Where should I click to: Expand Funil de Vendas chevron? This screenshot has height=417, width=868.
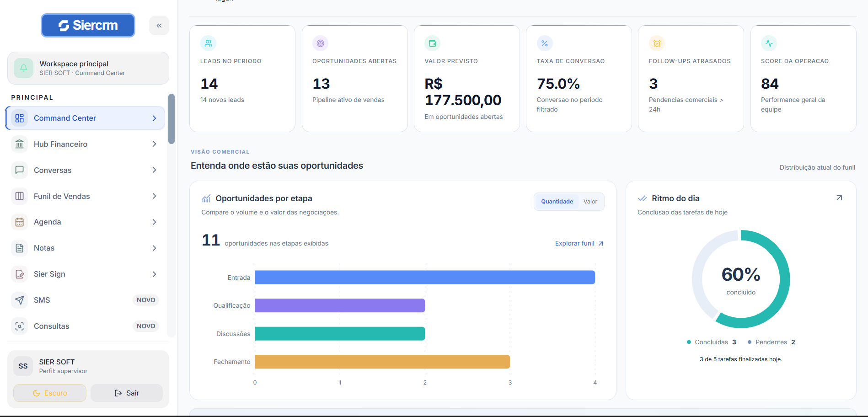coord(155,196)
